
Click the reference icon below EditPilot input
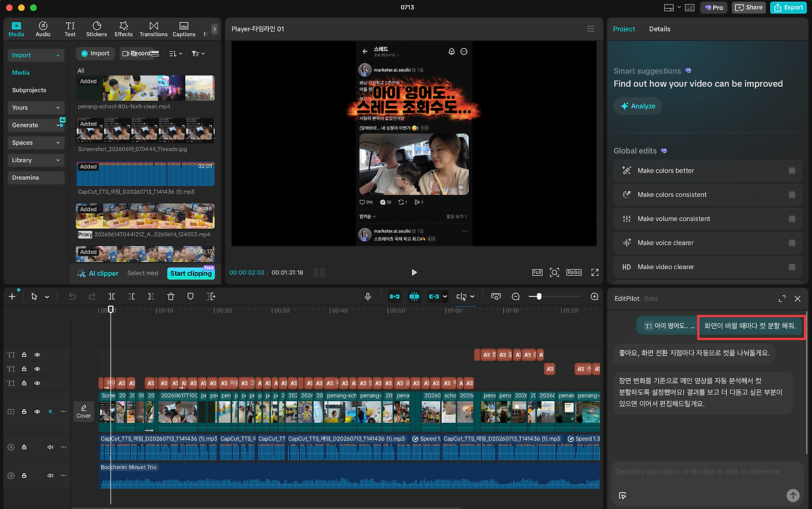[x=622, y=496]
